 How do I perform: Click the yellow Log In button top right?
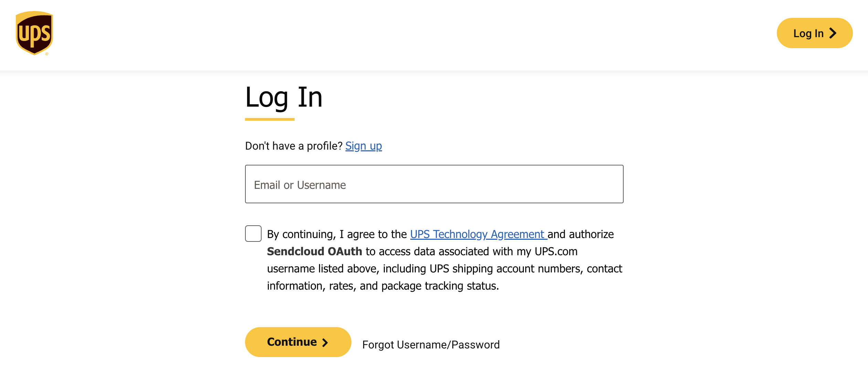[814, 33]
